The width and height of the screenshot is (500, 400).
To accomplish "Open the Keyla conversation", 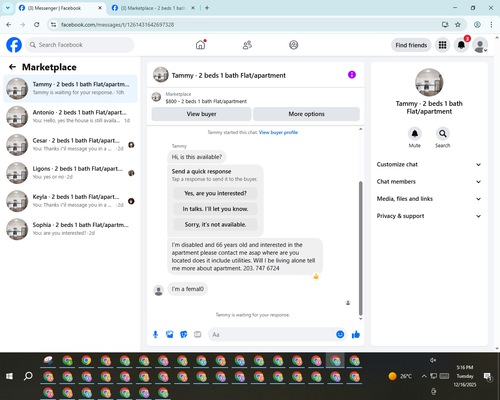I will click(x=70, y=201).
